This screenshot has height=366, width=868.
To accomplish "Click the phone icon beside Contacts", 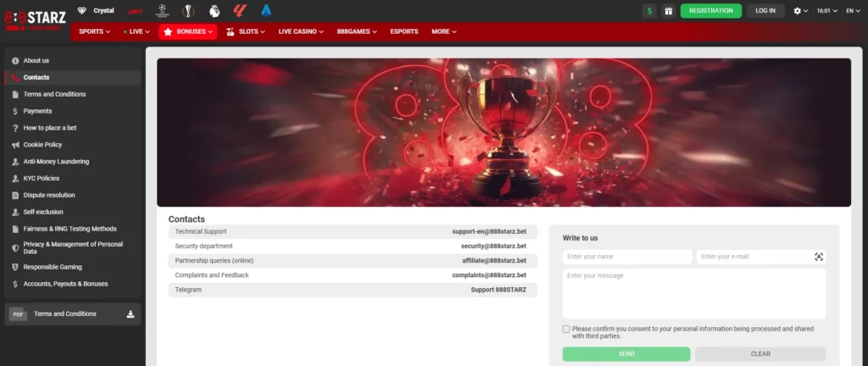I will pos(15,77).
